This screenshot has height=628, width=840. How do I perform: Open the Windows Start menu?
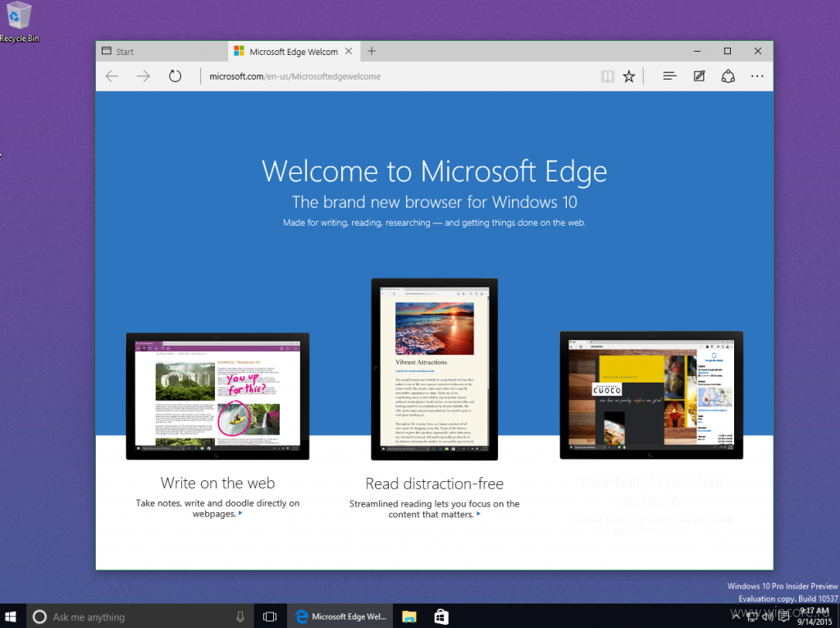click(x=10, y=617)
